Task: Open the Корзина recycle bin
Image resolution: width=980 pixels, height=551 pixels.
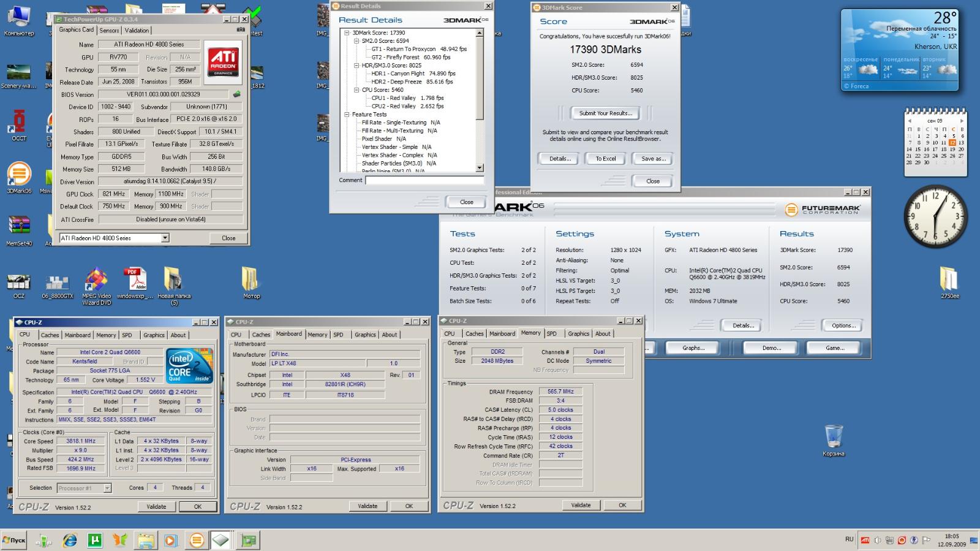Action: tap(834, 441)
